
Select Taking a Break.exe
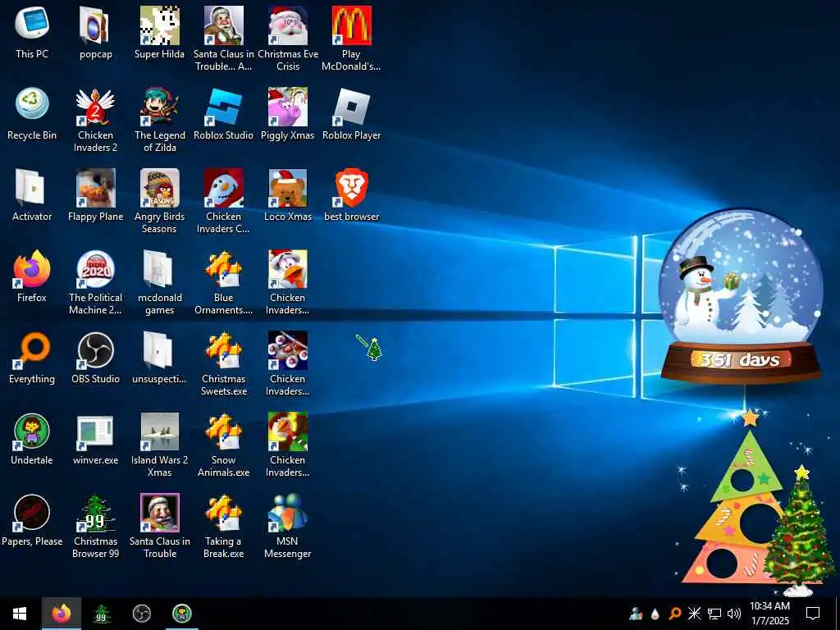[x=223, y=526]
